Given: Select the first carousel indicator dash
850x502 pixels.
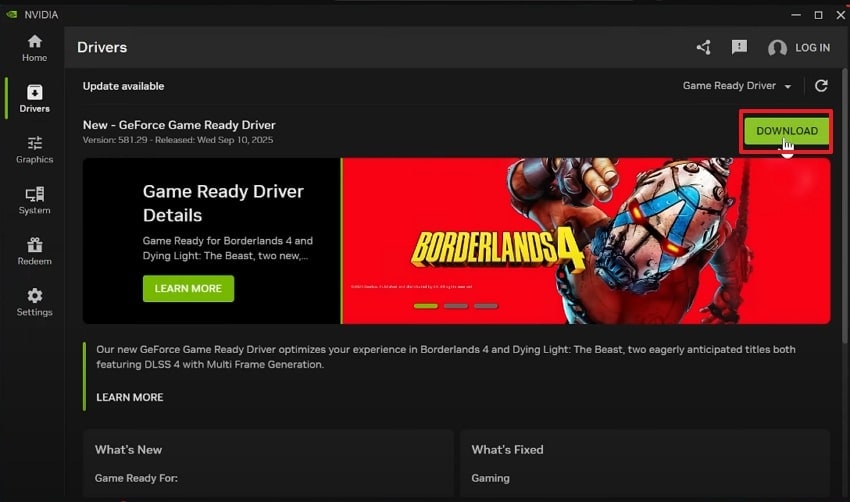Looking at the screenshot, I should click(426, 306).
